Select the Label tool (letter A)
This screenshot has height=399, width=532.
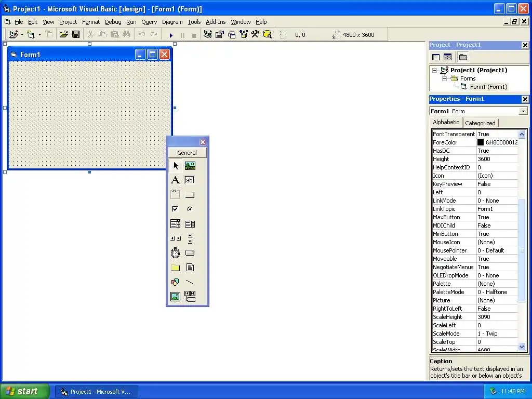point(176,180)
